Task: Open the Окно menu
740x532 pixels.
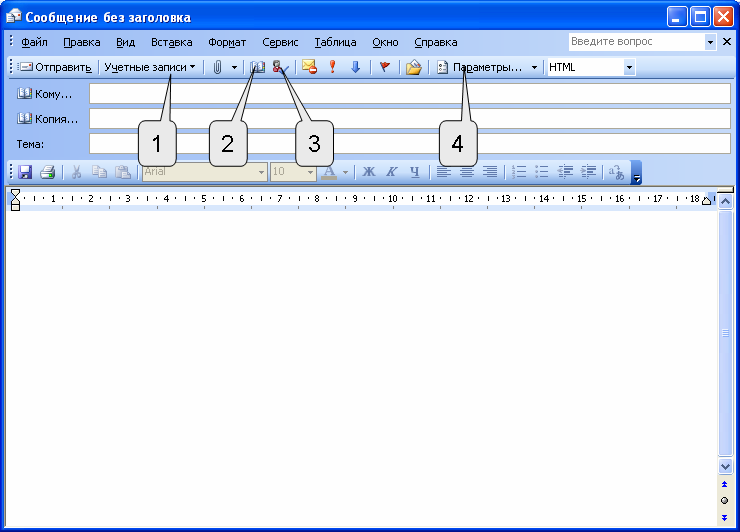Action: coord(385,42)
